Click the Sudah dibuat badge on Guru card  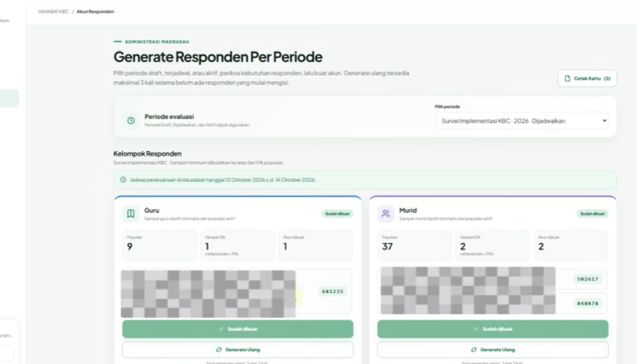338,214
